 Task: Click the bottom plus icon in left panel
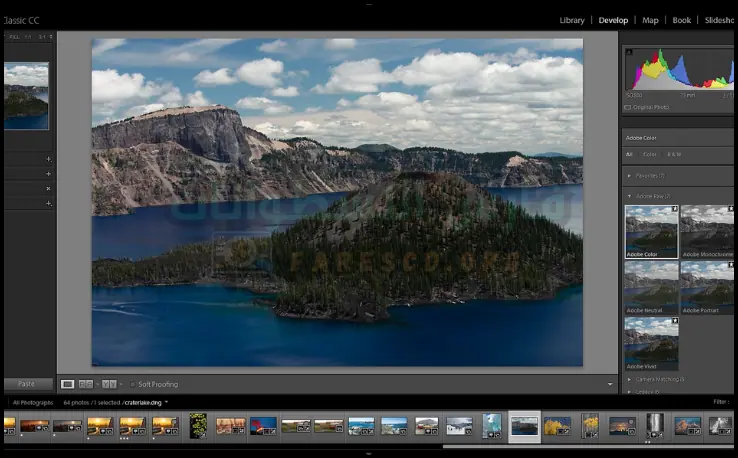[48, 203]
